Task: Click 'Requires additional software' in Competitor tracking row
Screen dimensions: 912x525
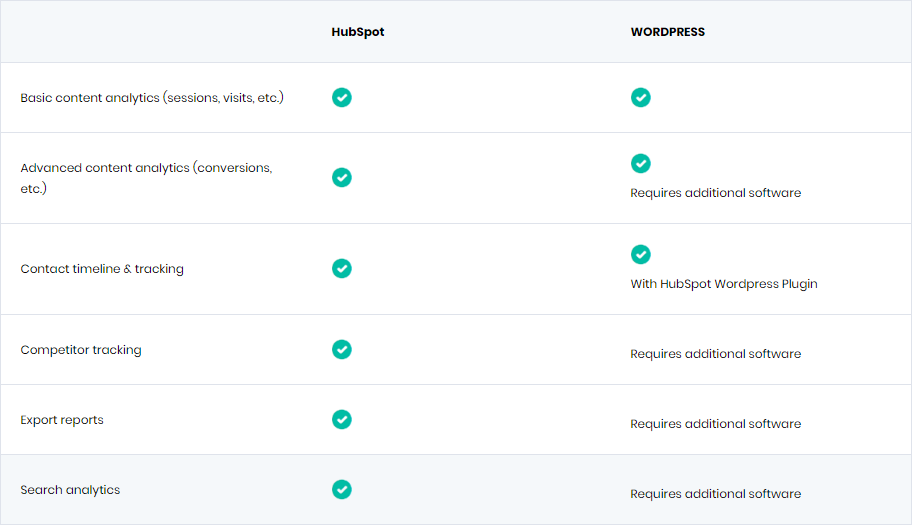Action: click(715, 353)
